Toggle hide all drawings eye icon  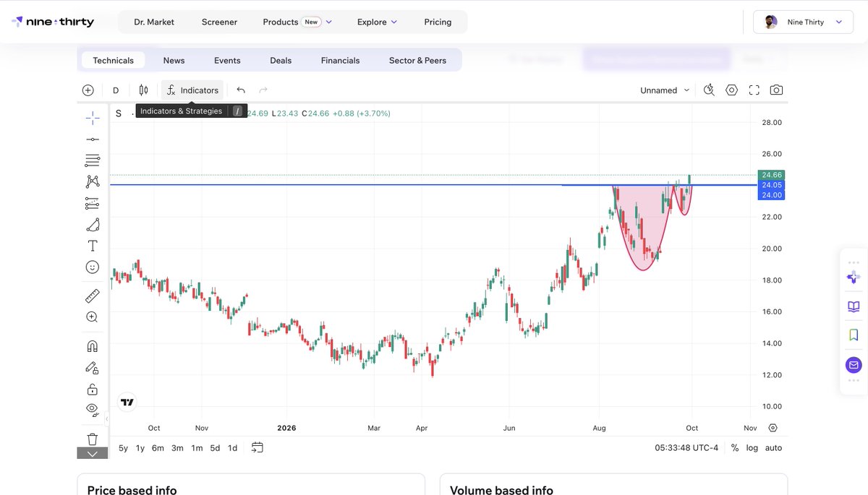[93, 409]
